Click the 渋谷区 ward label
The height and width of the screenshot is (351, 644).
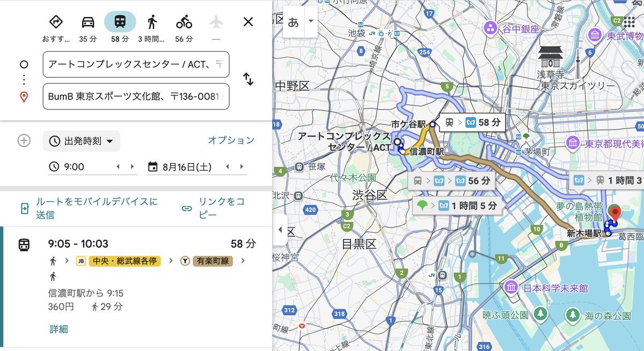370,195
